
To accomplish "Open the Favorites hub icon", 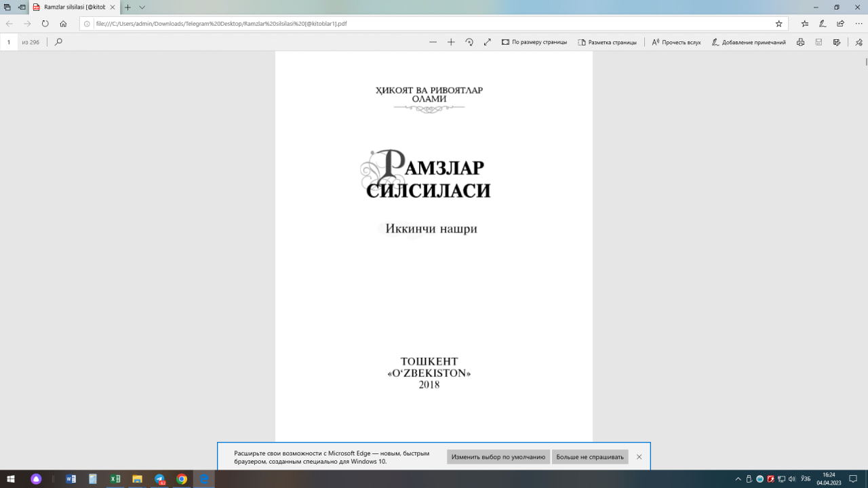I will [x=805, y=23].
